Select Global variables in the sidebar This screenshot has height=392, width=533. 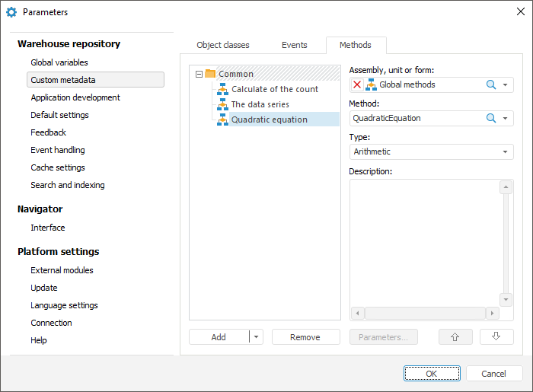tap(59, 62)
